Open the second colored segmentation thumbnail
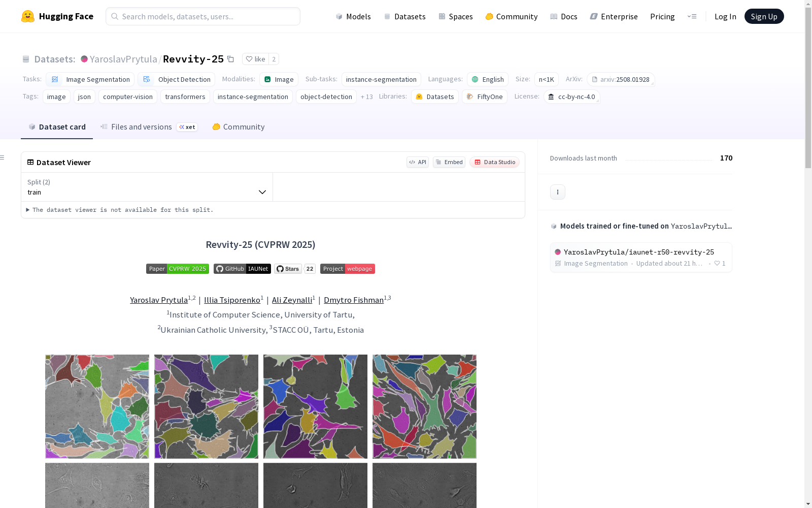The width and height of the screenshot is (812, 508). pos(207,406)
